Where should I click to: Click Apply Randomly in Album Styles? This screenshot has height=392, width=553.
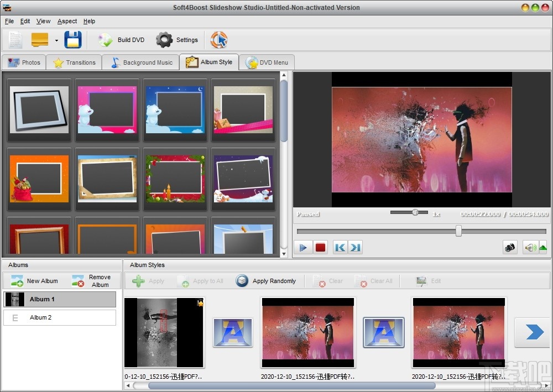(267, 281)
